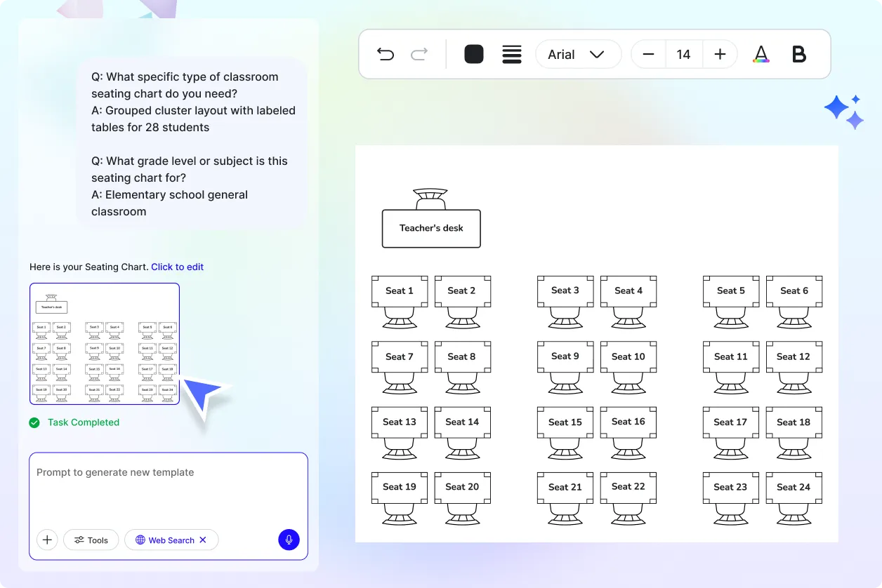Select the Seat 13 desk

tap(400, 422)
